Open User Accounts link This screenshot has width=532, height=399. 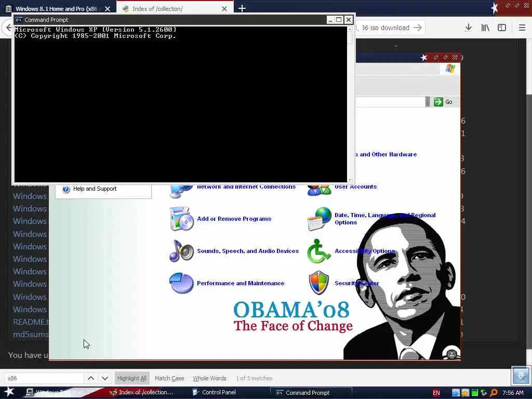point(355,187)
